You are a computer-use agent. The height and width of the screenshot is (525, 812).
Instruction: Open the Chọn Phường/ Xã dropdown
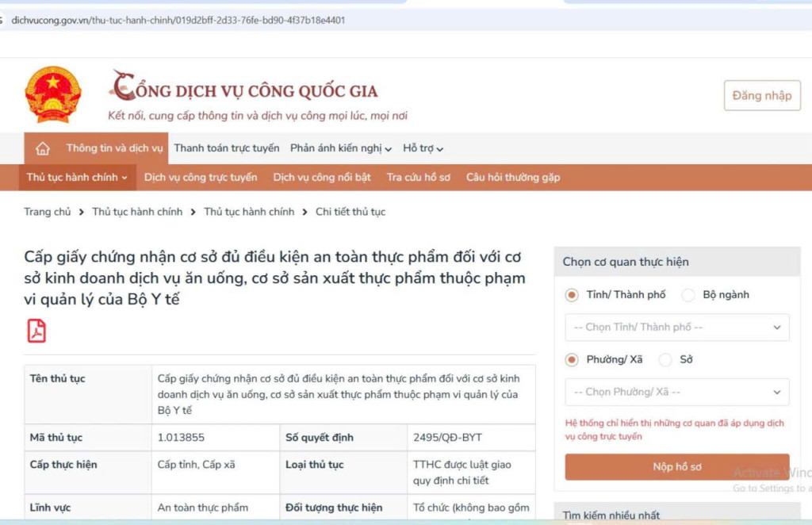click(x=677, y=392)
